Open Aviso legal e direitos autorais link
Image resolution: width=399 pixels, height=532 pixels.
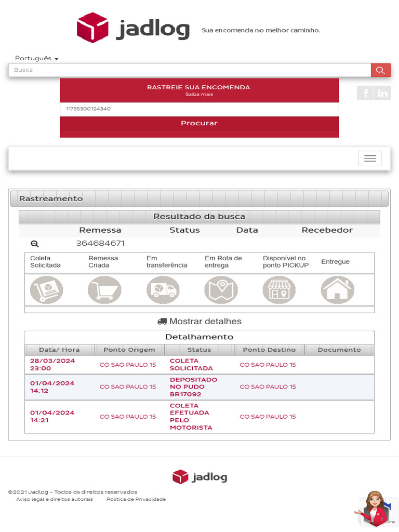55,499
